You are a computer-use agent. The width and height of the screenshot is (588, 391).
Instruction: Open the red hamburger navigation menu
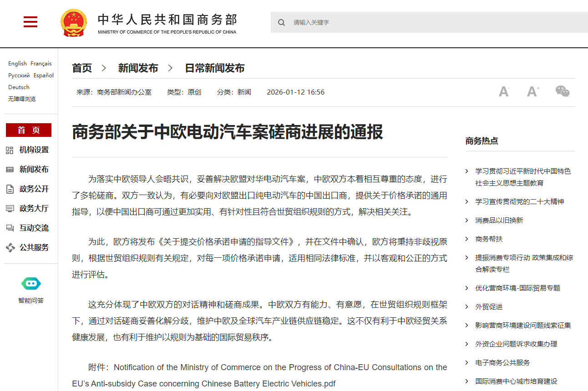pyautogui.click(x=30, y=21)
